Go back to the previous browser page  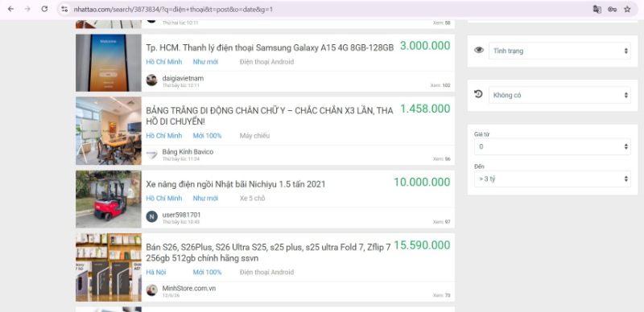(10, 9)
